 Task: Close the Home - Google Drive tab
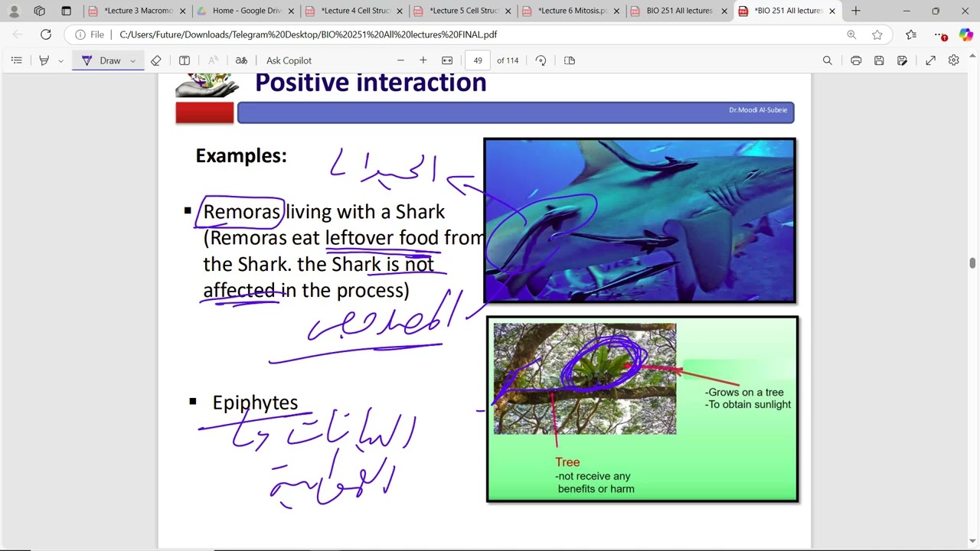tap(291, 11)
